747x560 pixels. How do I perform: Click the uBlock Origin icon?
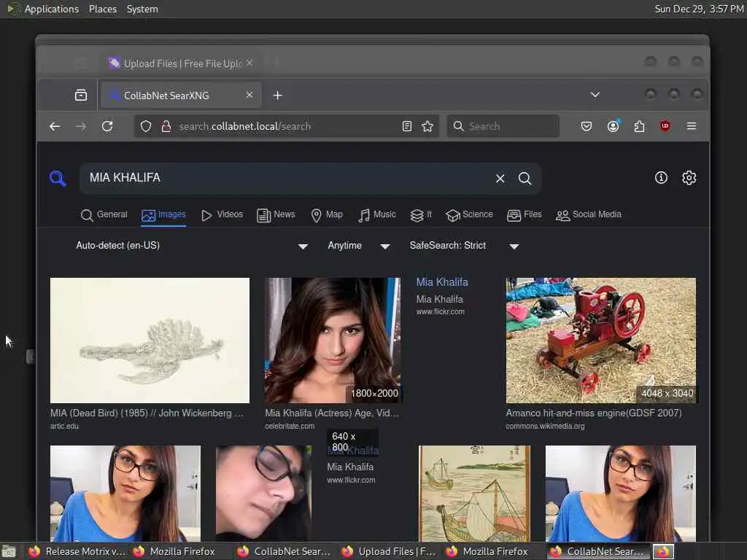pos(665,126)
